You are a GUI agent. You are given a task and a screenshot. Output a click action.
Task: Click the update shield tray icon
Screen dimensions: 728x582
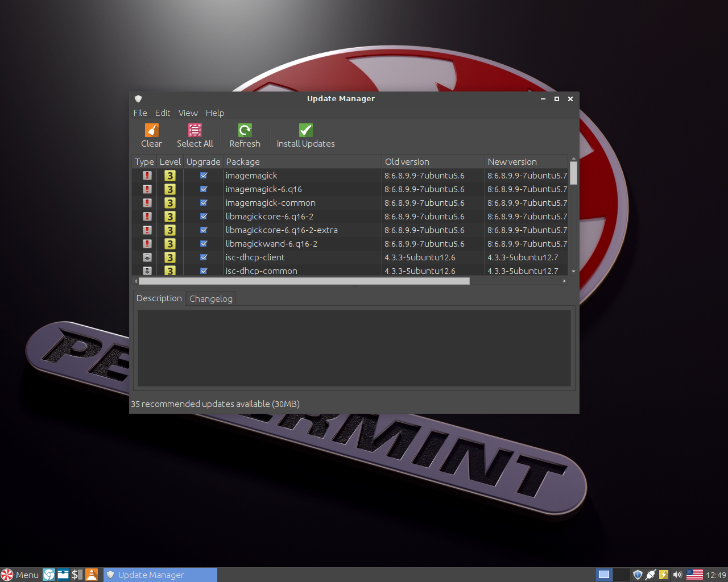point(638,575)
